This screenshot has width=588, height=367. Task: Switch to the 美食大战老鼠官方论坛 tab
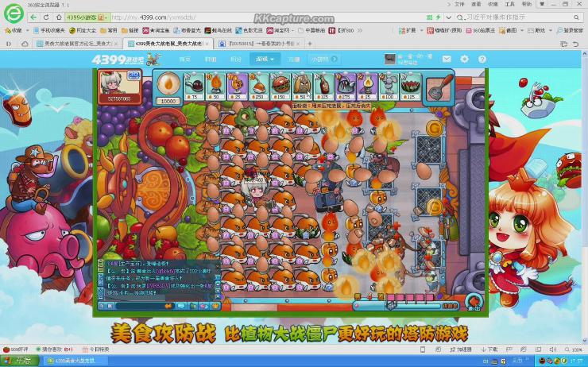click(x=76, y=44)
